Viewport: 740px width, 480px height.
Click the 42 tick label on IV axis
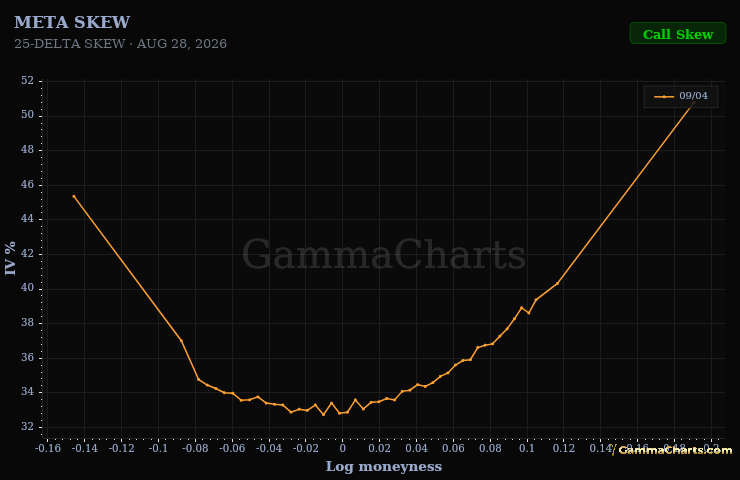(27, 254)
